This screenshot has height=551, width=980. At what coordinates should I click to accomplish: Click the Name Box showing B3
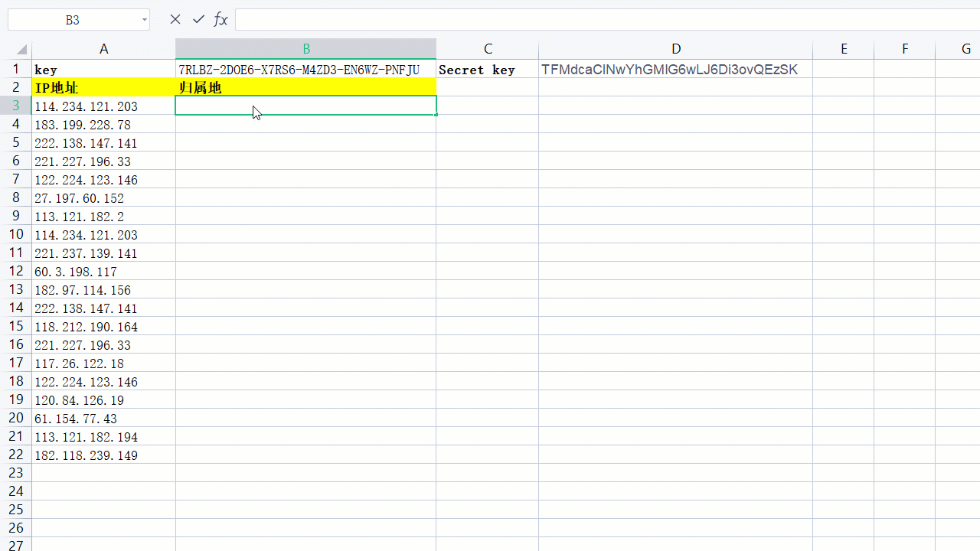pos(73,21)
